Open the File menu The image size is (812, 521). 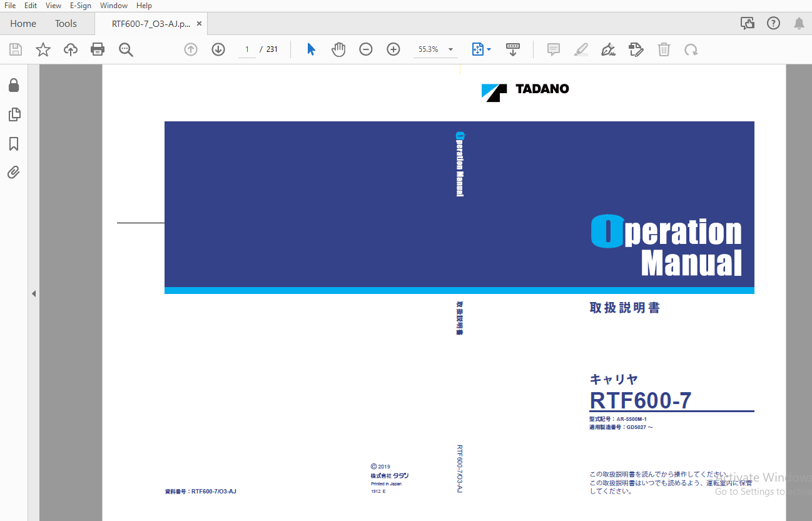[10, 6]
